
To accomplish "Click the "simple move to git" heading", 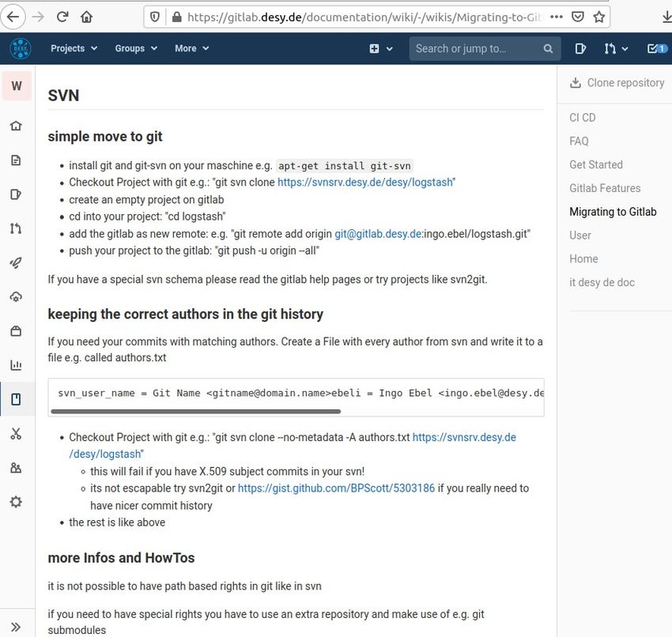I will (105, 136).
